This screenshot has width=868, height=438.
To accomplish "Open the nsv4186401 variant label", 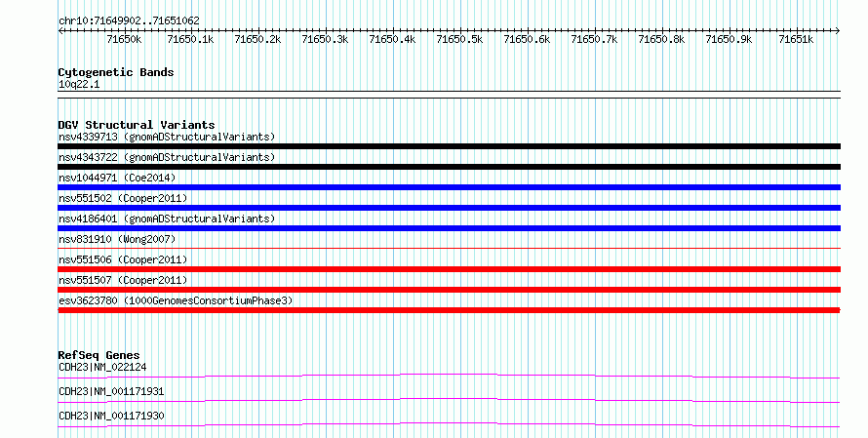I will point(167,219).
